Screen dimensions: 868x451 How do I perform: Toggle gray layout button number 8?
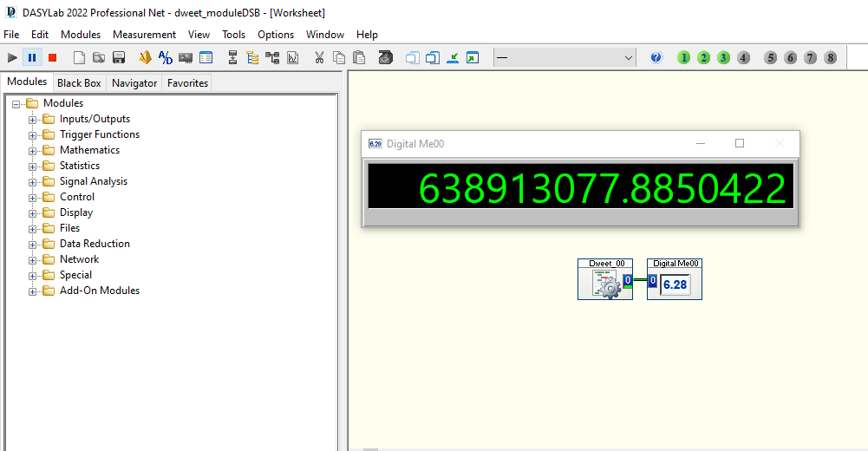point(830,57)
